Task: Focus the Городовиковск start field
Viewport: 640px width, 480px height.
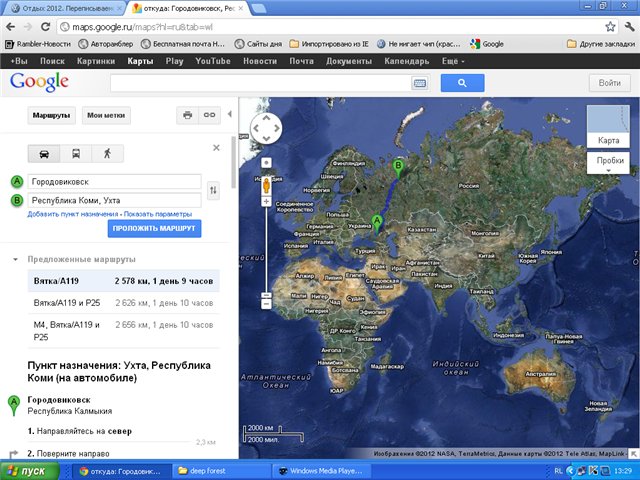Action: [114, 182]
